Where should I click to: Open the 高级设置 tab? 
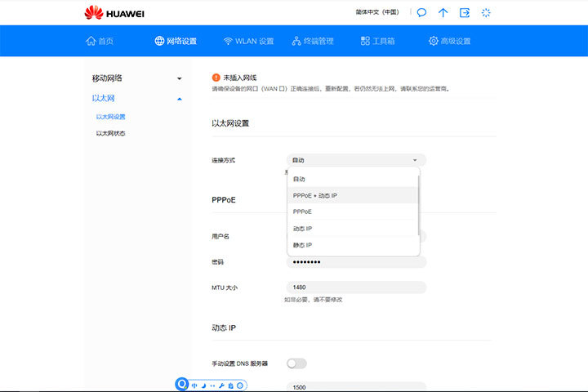(449, 41)
